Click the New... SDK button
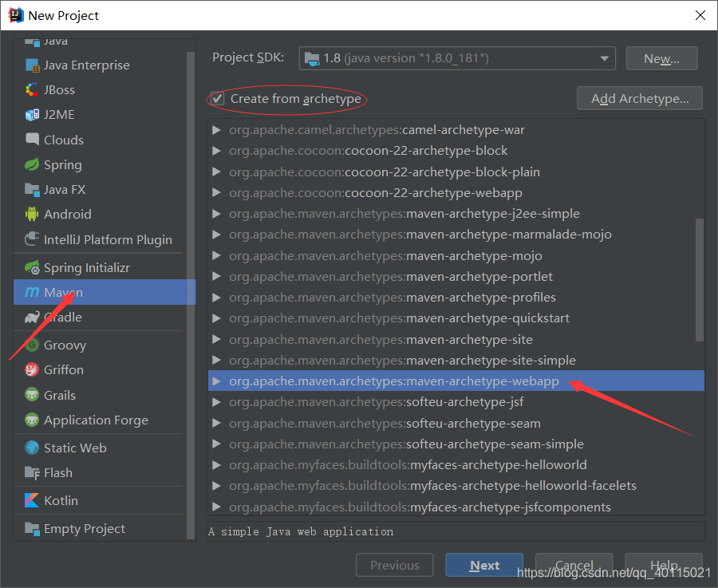Screen dimensions: 718x588 point(661,58)
